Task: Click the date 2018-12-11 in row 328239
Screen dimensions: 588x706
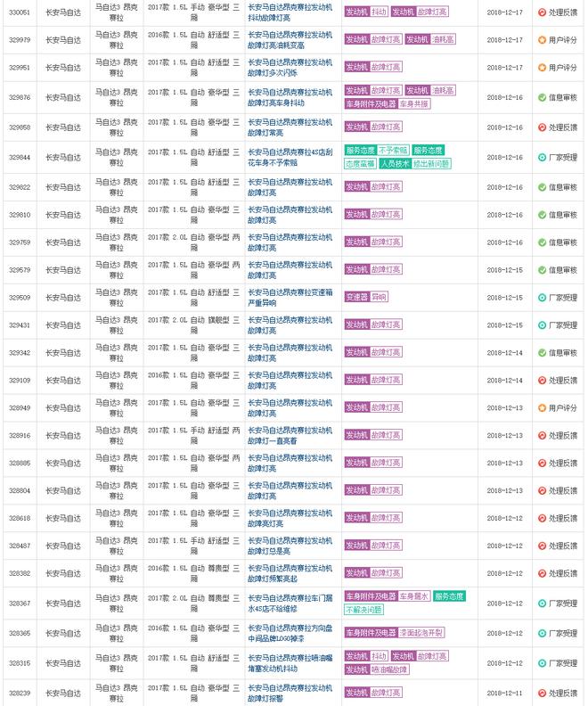Action: click(505, 694)
